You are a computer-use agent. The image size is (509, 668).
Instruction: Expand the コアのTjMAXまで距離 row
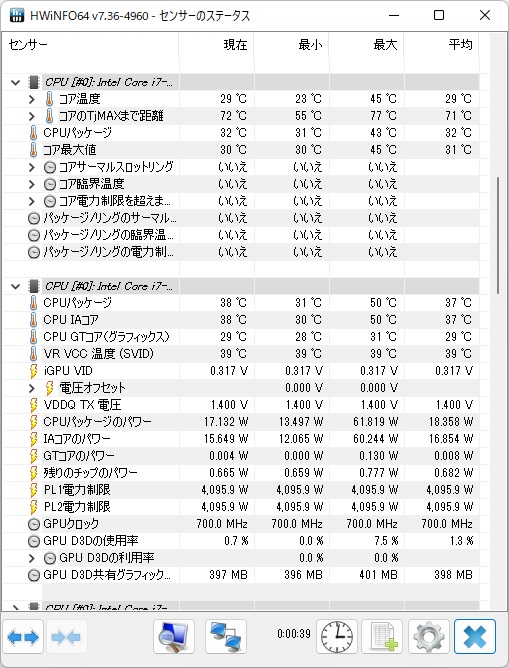coord(32,116)
